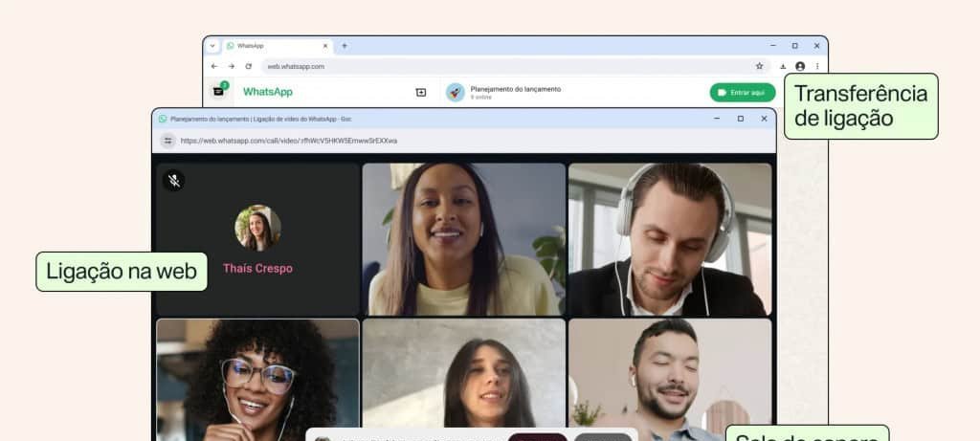Viewport: 980px width, 441px height.
Task: Minimize the back browser window
Action: [x=773, y=46]
